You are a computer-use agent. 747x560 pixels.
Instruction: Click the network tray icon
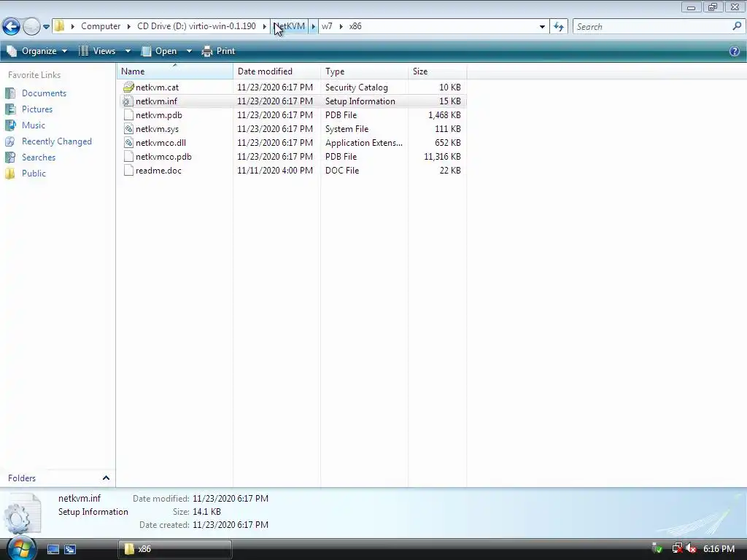tap(677, 548)
